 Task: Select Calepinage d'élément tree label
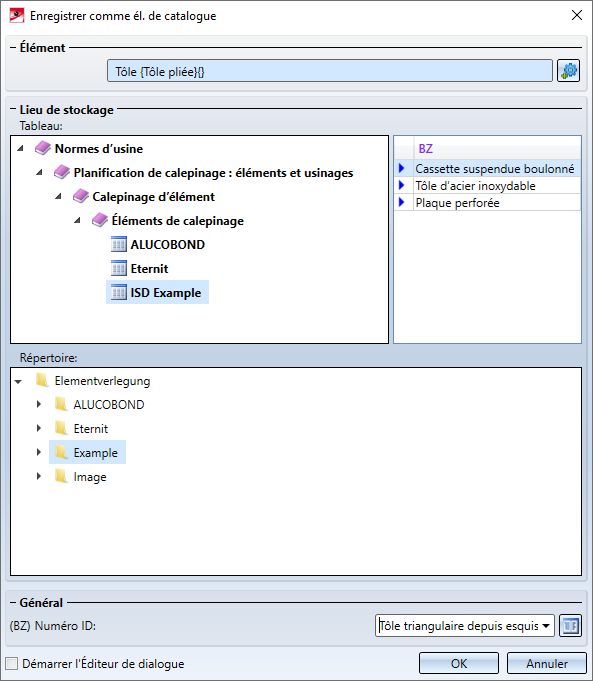coord(153,196)
